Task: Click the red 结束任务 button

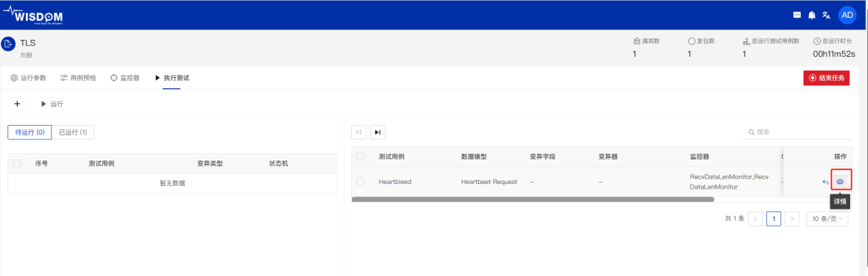Action: [x=826, y=78]
